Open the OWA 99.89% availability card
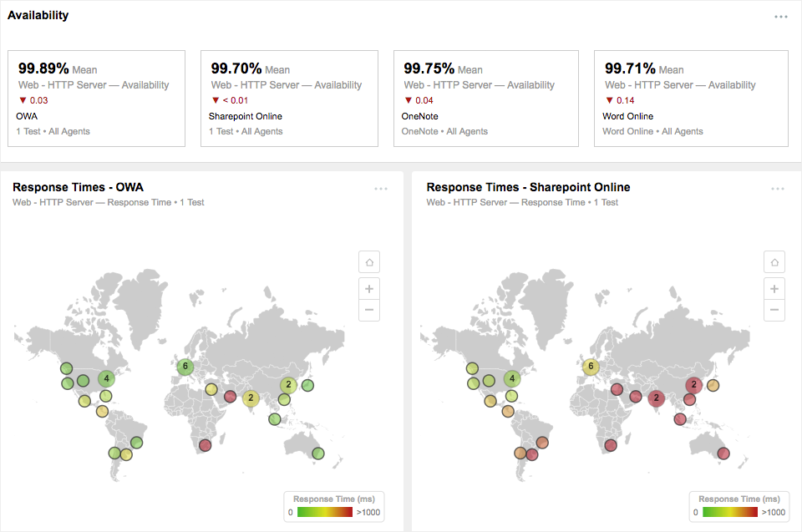 (x=96, y=99)
